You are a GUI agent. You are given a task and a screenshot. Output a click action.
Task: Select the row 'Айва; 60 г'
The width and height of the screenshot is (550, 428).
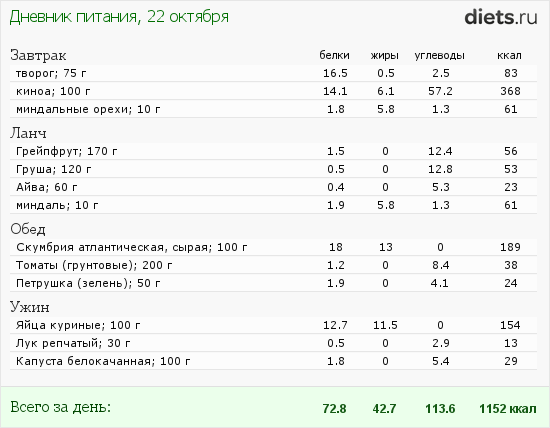pos(273,187)
